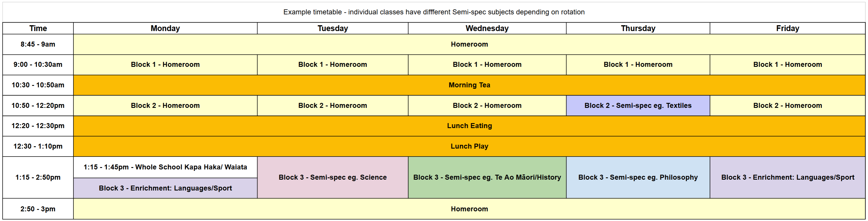Select the Wednesday header cell
The image size is (868, 221).
487,28
